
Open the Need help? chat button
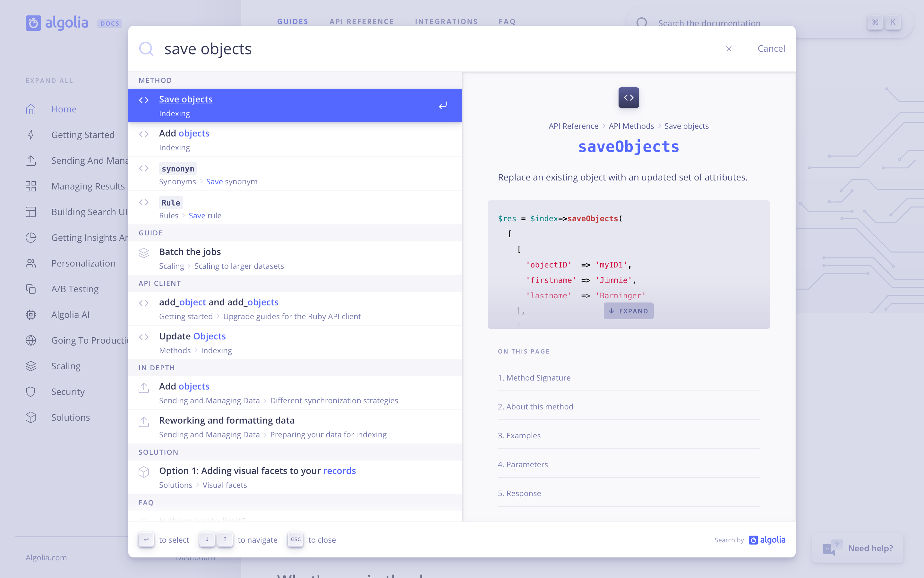858,548
